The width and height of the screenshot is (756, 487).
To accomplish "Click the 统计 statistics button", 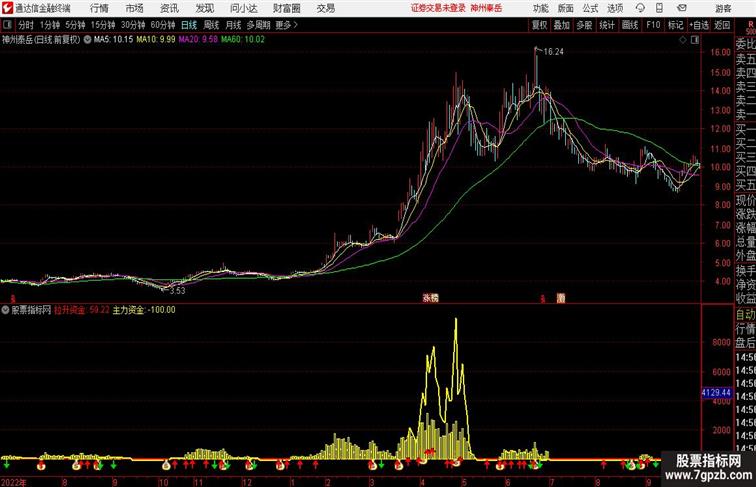I will pos(607,25).
